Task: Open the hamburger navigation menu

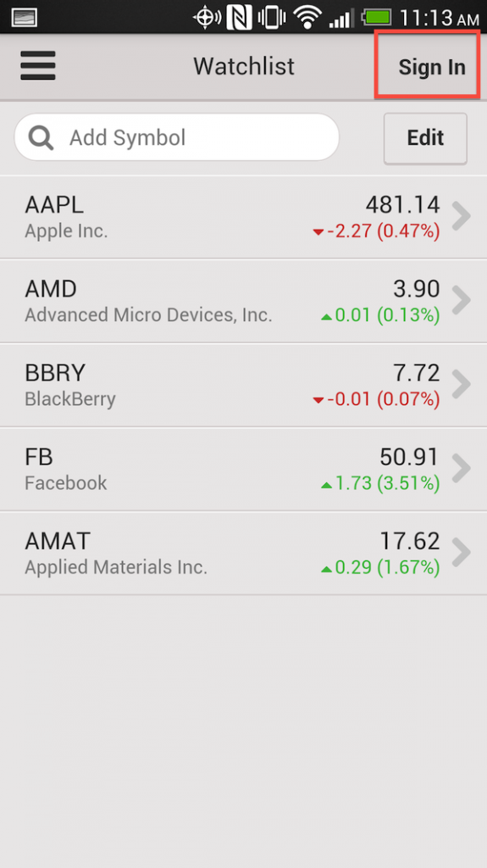Action: [x=37, y=65]
